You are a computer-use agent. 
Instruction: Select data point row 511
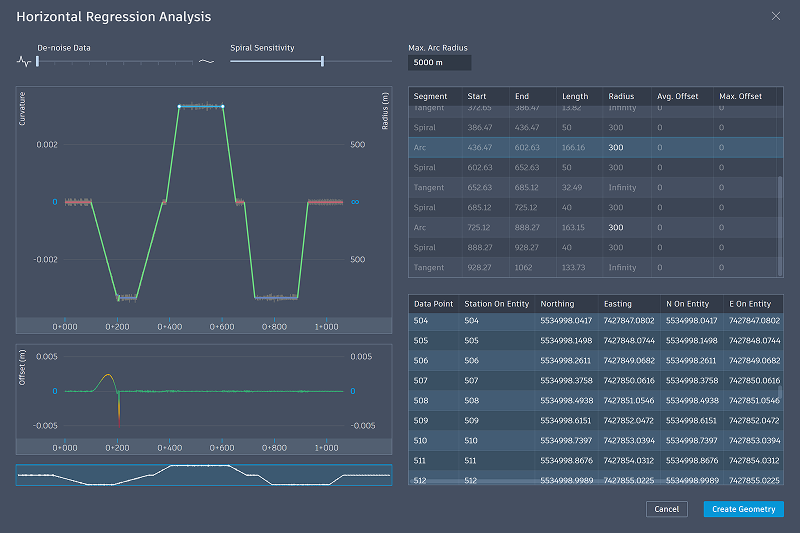[595, 461]
